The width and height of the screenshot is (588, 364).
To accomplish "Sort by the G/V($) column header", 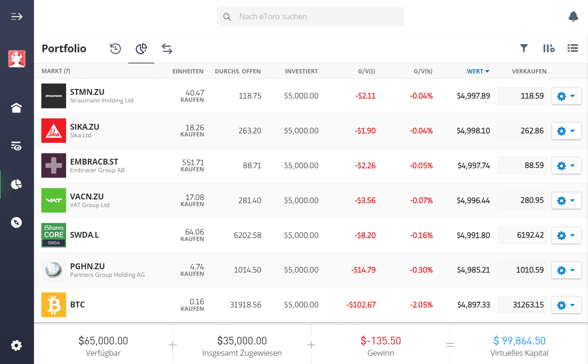I will tap(367, 71).
